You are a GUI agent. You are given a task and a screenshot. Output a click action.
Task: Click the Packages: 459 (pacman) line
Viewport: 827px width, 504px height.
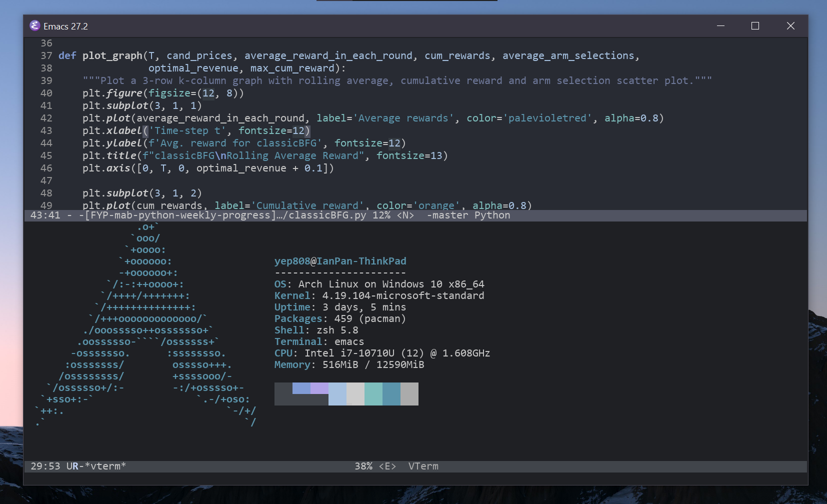click(340, 318)
